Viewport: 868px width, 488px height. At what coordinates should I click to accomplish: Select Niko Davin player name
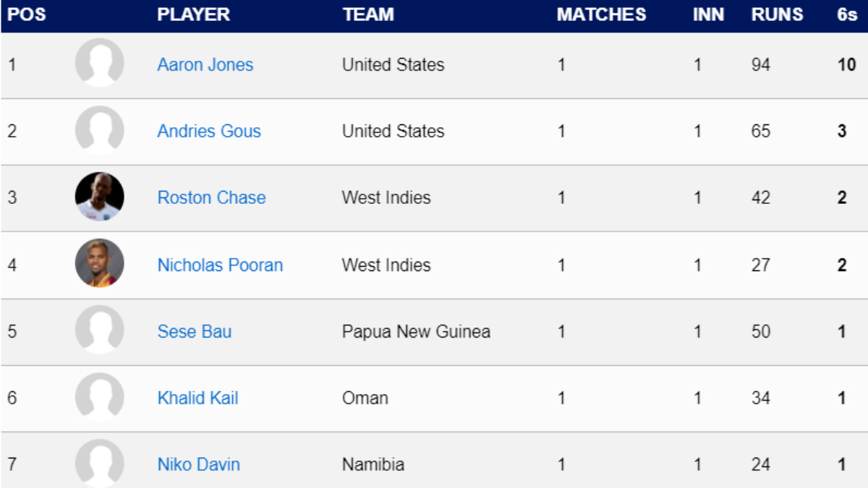point(198,464)
